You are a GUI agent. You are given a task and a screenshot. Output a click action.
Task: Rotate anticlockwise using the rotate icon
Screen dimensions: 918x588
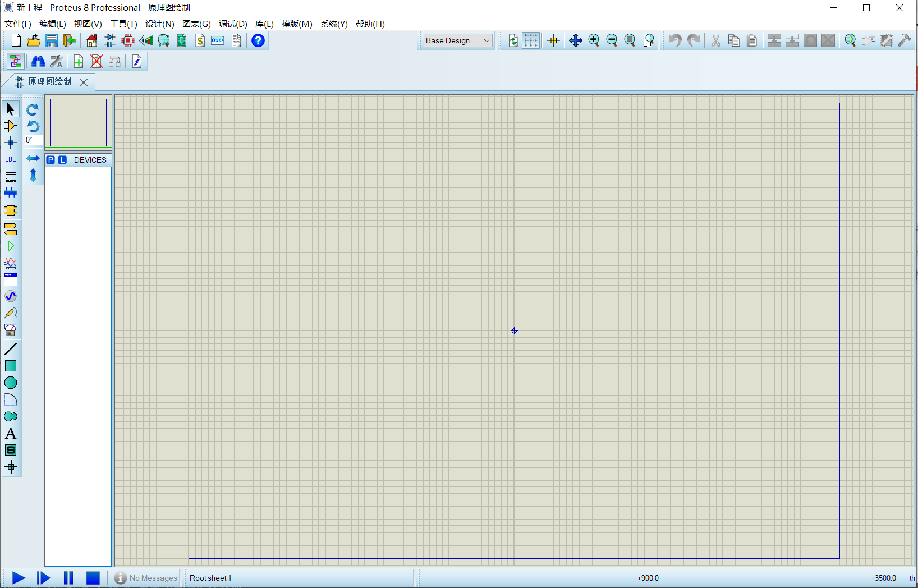pyautogui.click(x=33, y=126)
